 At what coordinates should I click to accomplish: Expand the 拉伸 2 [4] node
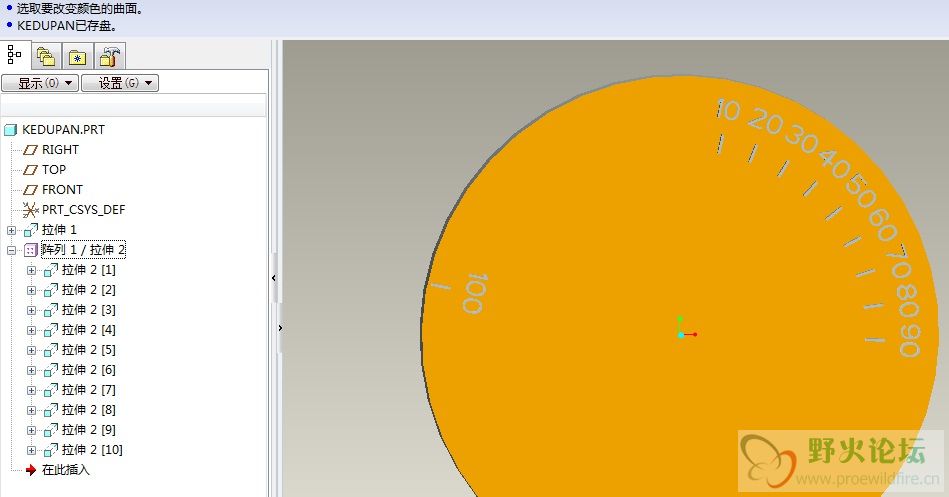[x=31, y=330]
